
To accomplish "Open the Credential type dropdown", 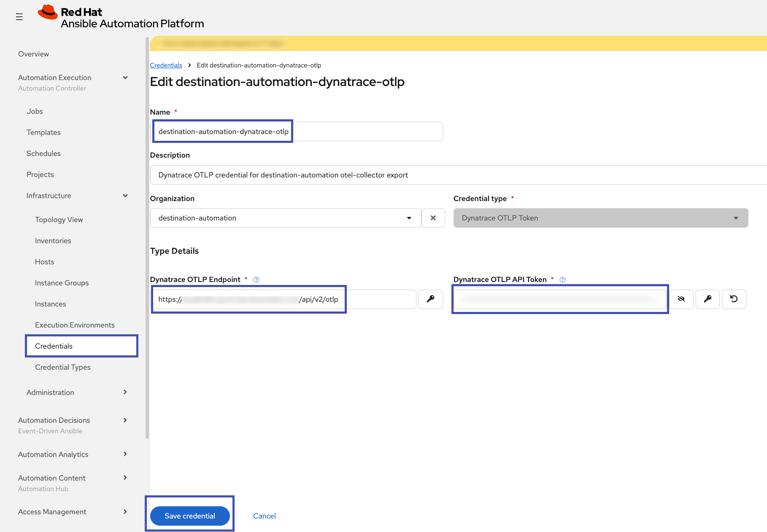I will pyautogui.click(x=736, y=218).
